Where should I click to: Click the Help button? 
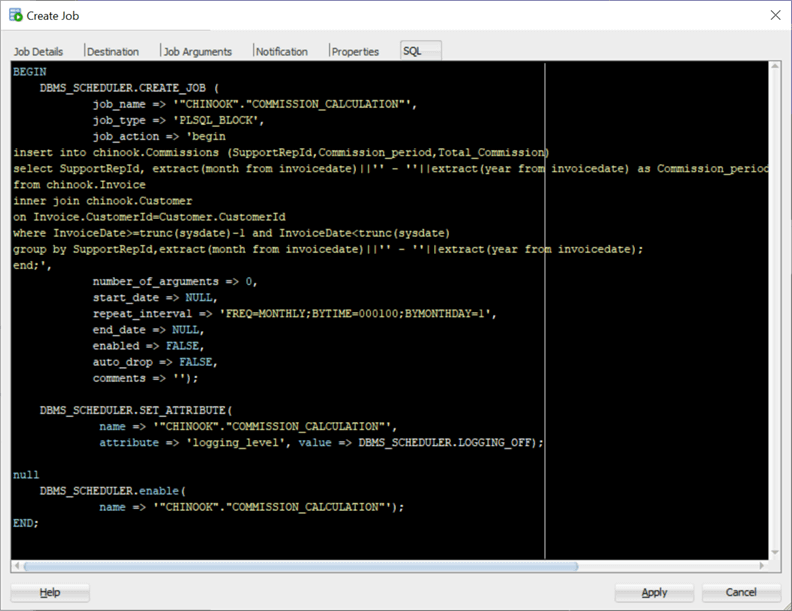50,592
